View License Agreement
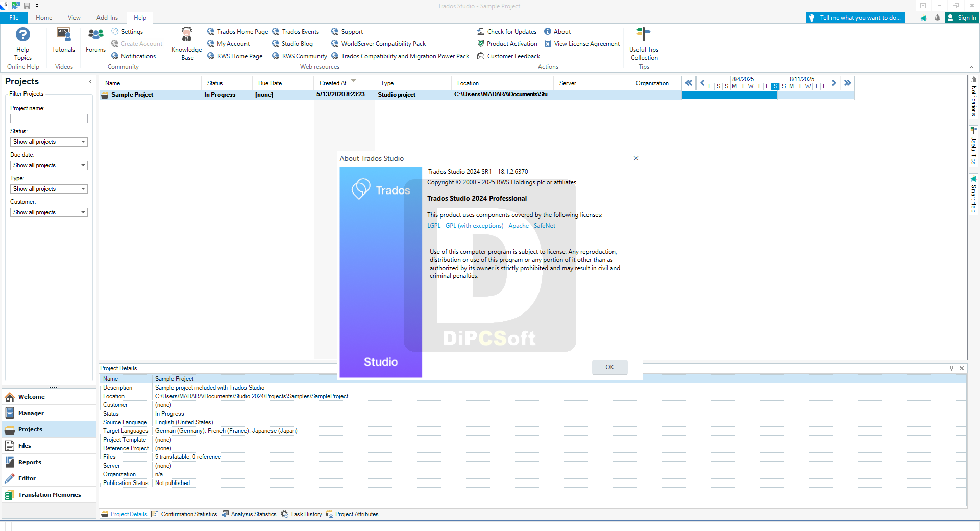The width and height of the screenshot is (980, 531). click(x=582, y=44)
